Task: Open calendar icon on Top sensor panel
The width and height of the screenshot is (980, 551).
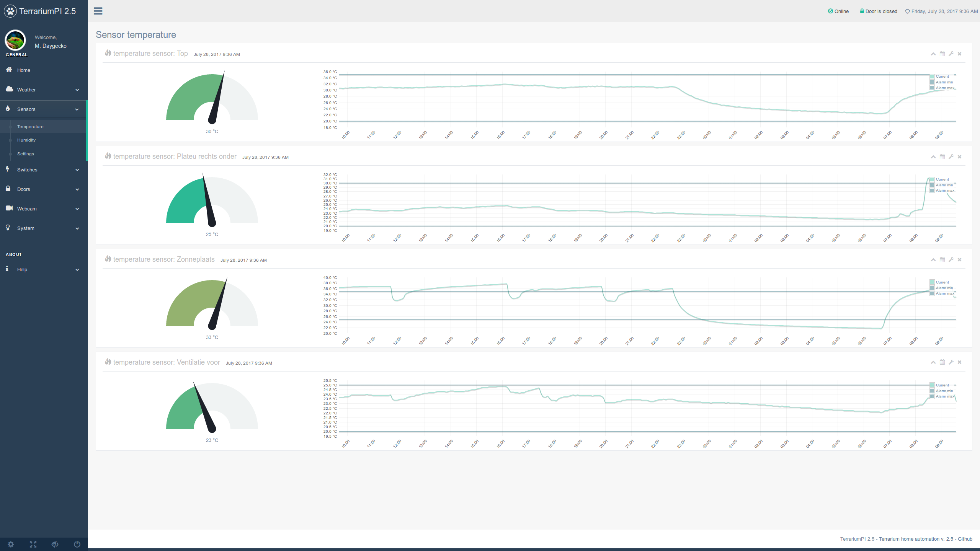Action: tap(942, 54)
